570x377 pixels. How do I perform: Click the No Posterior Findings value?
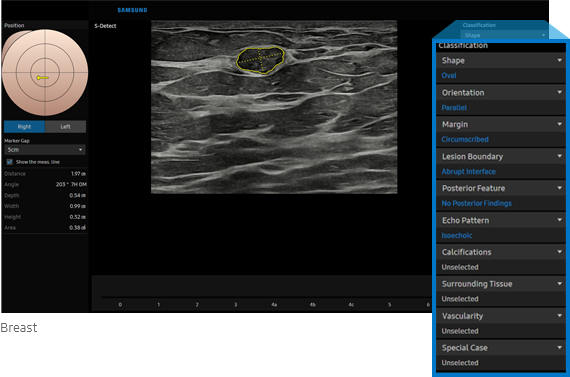[x=477, y=203]
